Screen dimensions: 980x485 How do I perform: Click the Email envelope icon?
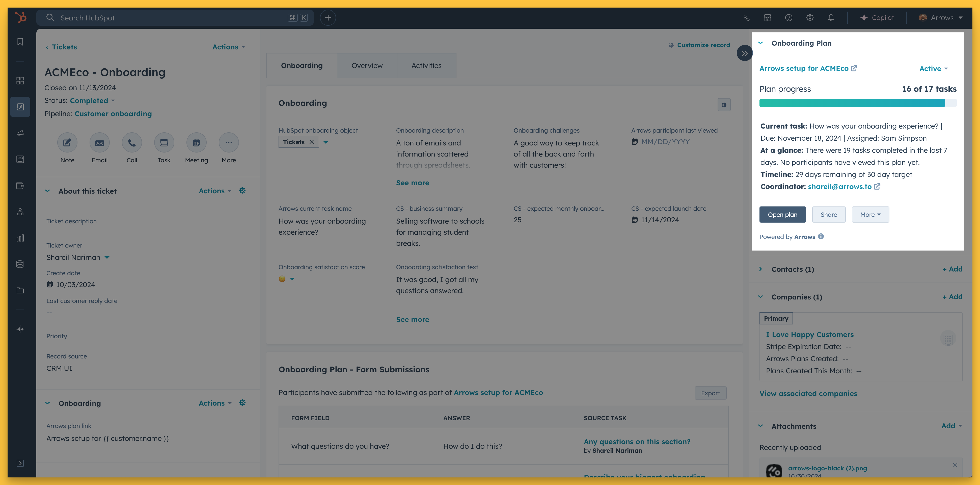pyautogui.click(x=100, y=142)
